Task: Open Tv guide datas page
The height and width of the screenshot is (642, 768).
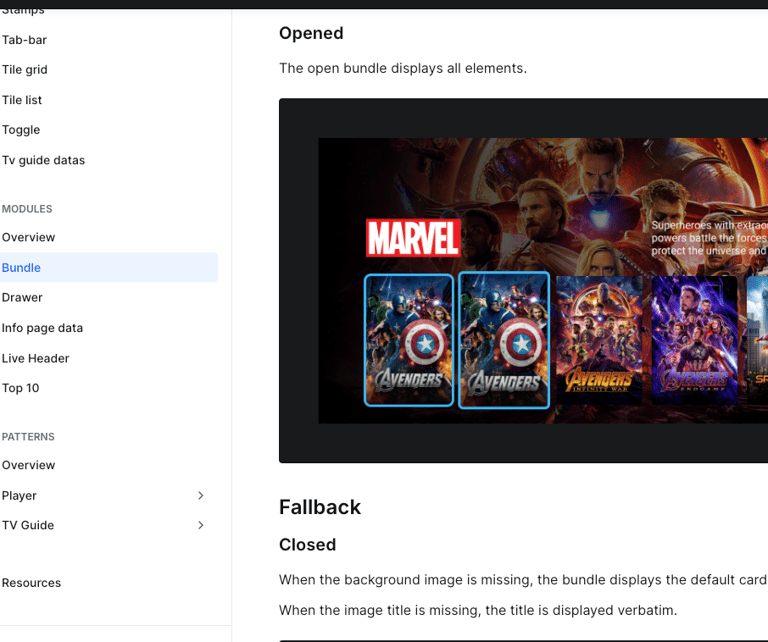Action: point(43,160)
